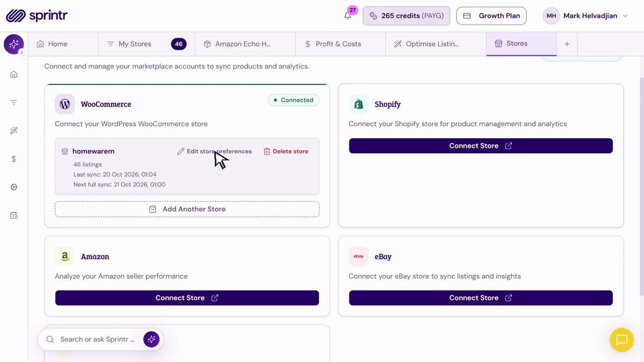Open the calendar schedule icon in sidebar
Image resolution: width=644 pixels, height=362 pixels.
point(14,215)
